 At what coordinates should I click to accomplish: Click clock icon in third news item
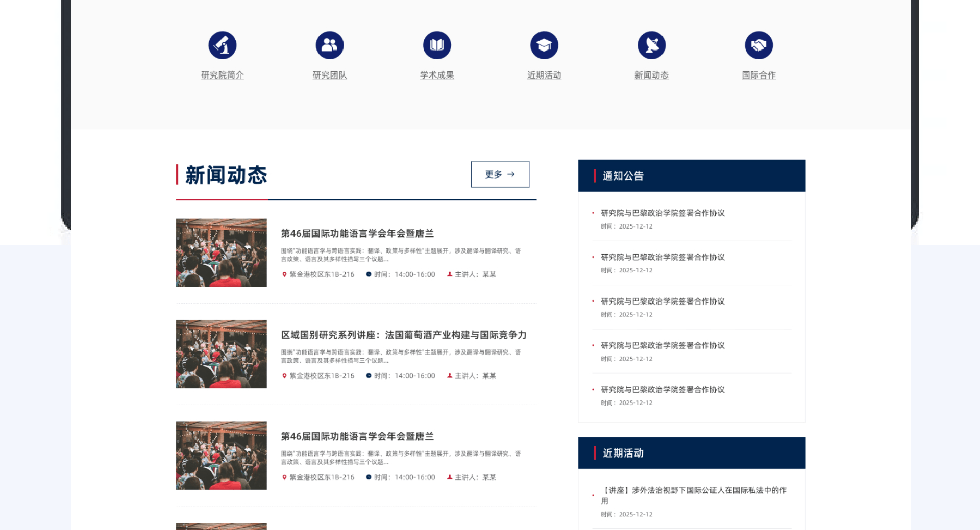click(369, 477)
